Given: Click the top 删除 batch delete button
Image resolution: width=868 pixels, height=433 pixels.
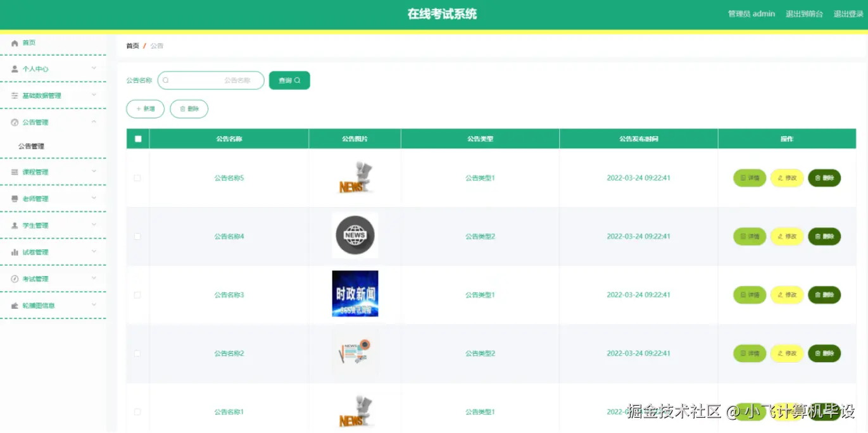Looking at the screenshot, I should (189, 109).
